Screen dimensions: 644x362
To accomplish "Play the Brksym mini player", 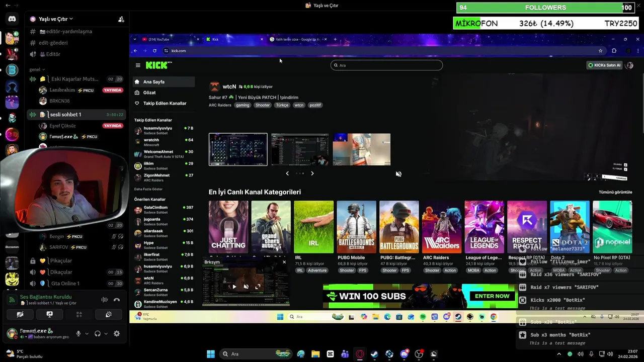I will [234, 287].
